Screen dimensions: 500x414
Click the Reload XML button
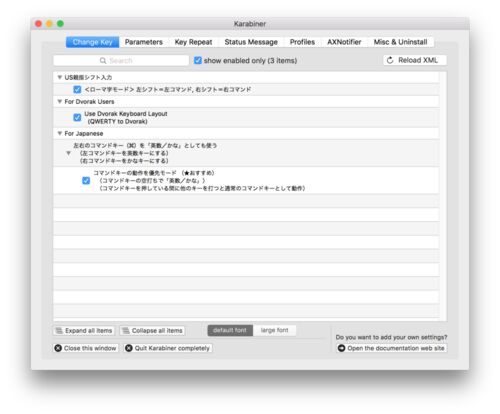415,60
